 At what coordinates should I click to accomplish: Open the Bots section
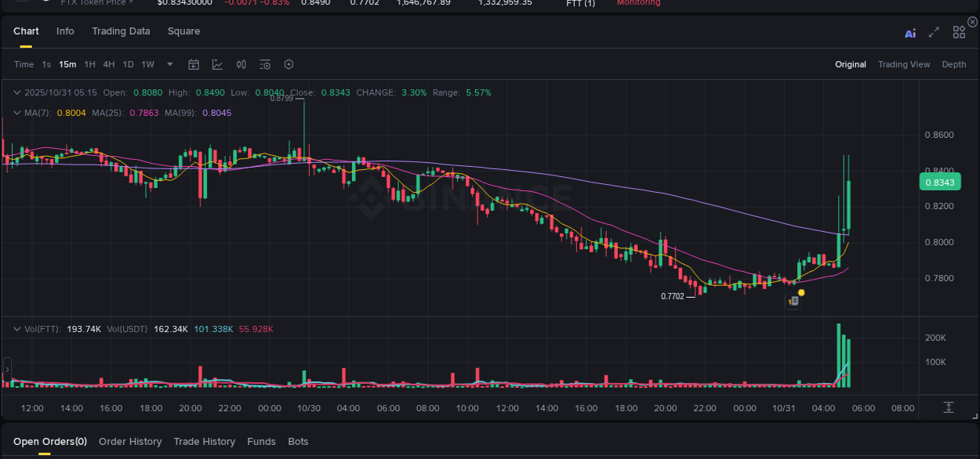(x=298, y=441)
